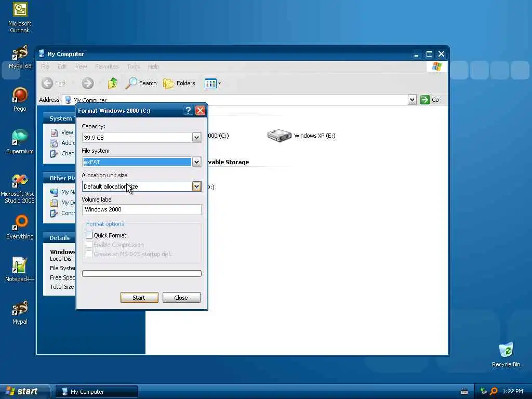Open the Recycle Bin

tap(506, 355)
